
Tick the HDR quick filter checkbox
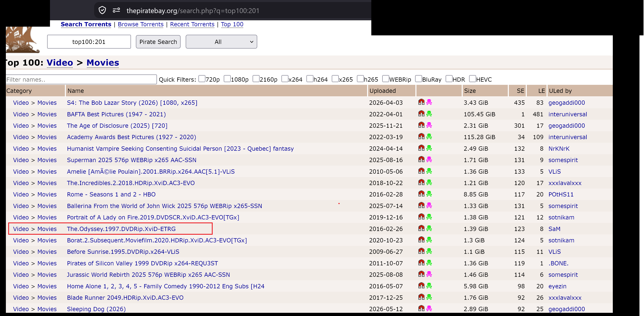449,79
